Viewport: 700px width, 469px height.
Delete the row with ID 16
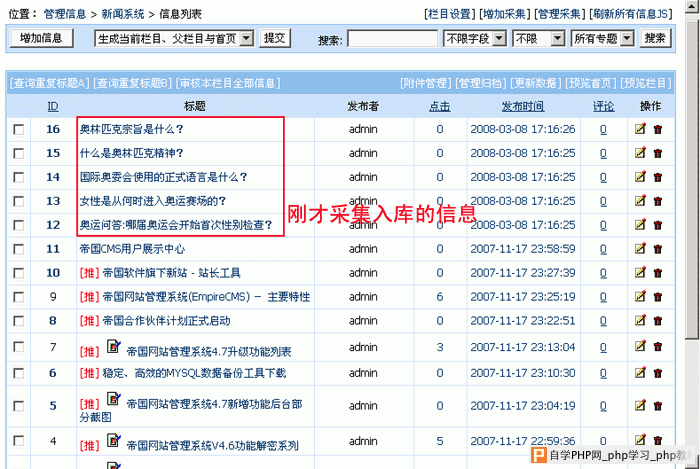[658, 129]
